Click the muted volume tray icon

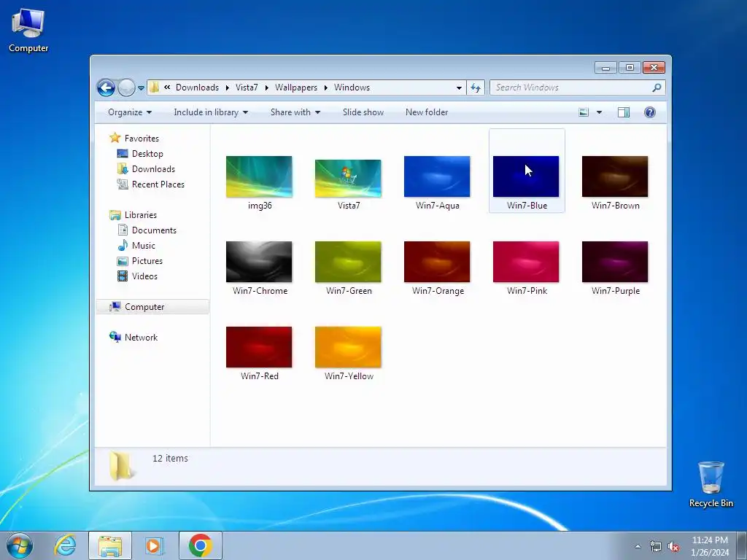[673, 547]
